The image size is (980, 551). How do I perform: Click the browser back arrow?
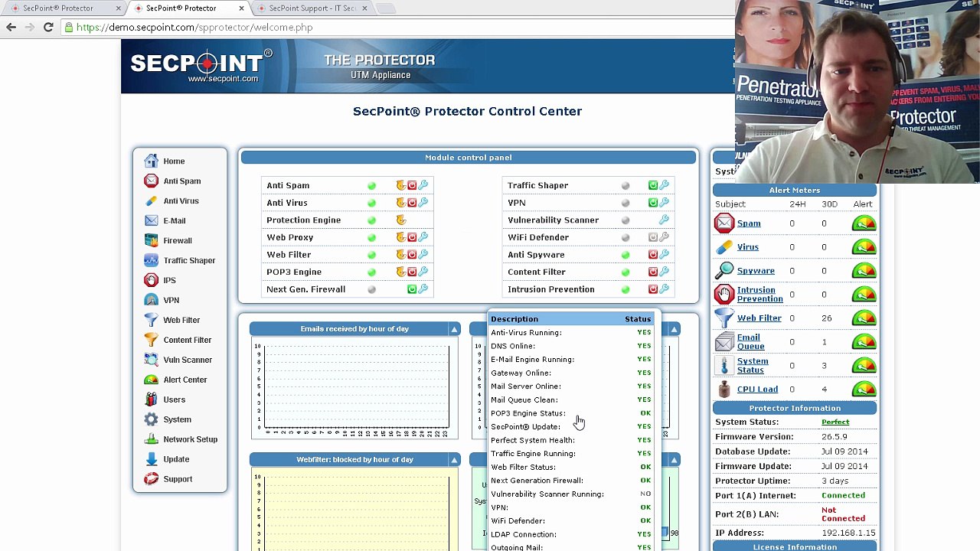(11, 28)
